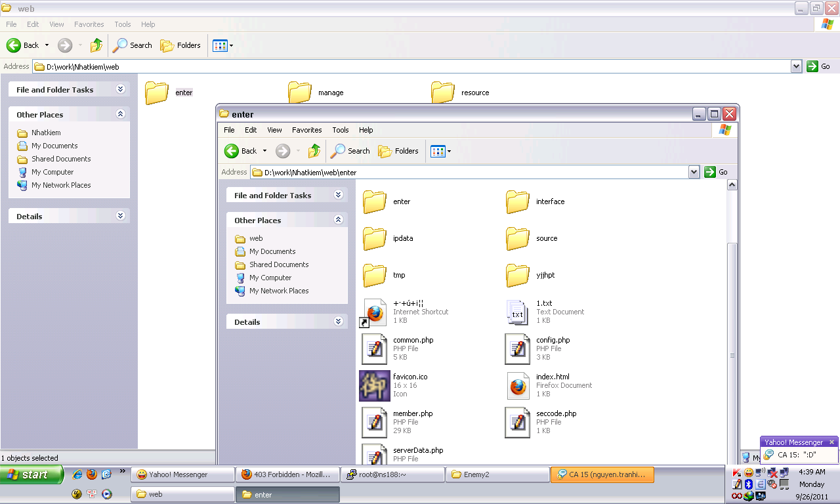Click Back button in enter window
This screenshot has width=840, height=504.
(241, 151)
